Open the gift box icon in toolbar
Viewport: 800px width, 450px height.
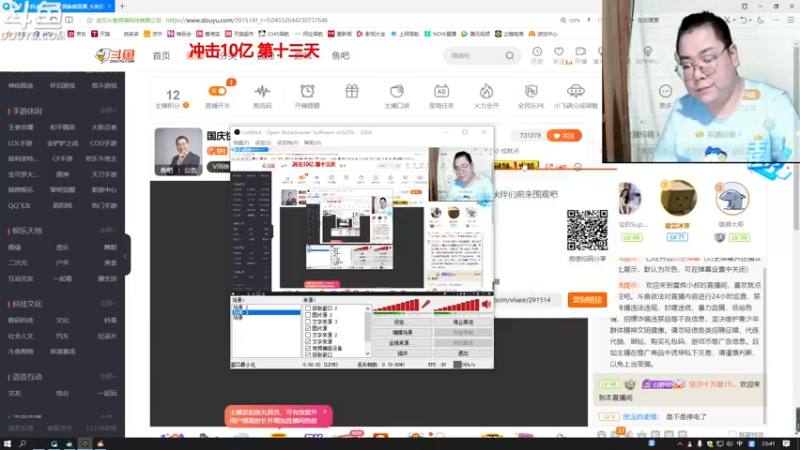352,91
